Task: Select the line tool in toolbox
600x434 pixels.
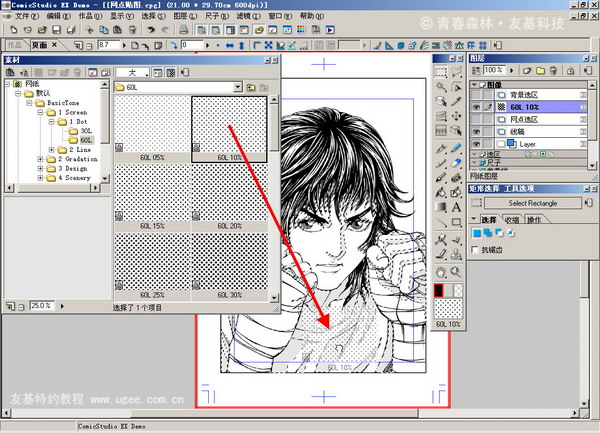Action: pyautogui.click(x=440, y=222)
